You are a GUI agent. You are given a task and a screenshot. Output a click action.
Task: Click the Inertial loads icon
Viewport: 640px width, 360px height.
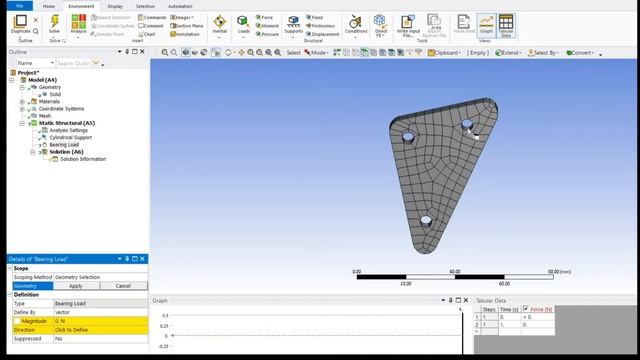220,21
